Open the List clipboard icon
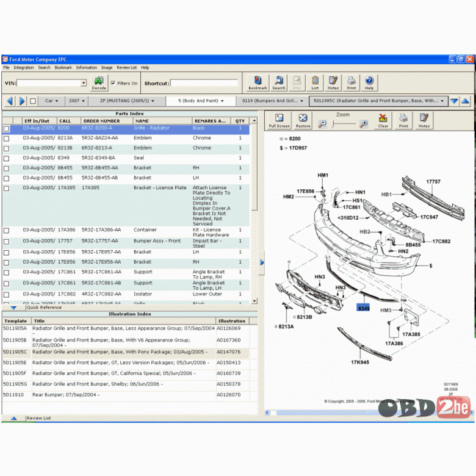This screenshot has width=476, height=476. pyautogui.click(x=315, y=83)
